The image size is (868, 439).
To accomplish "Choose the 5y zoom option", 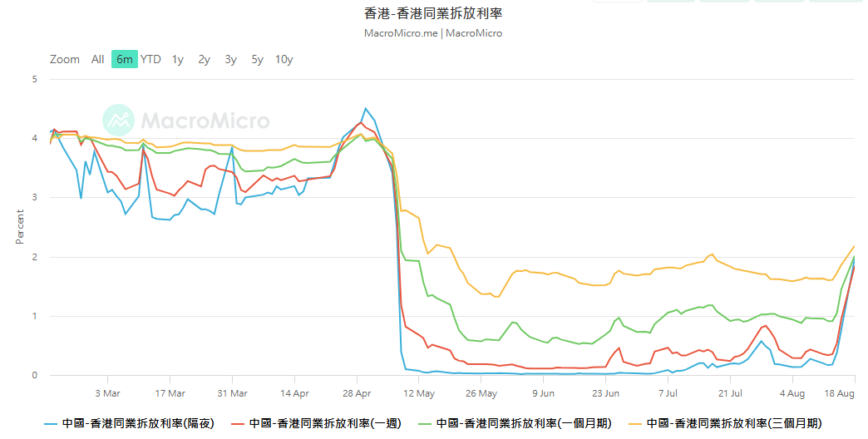I will (258, 59).
